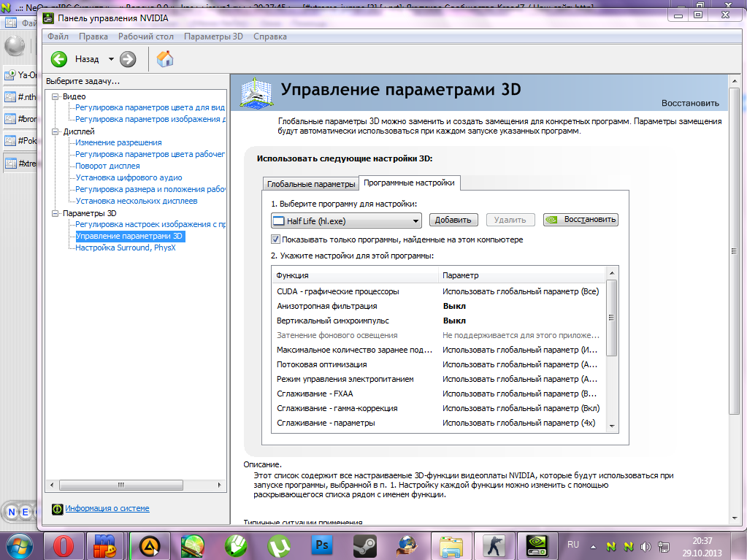Switch to Counter-Strike taskbar icon
Viewport: 747px width, 560px height.
click(x=494, y=546)
